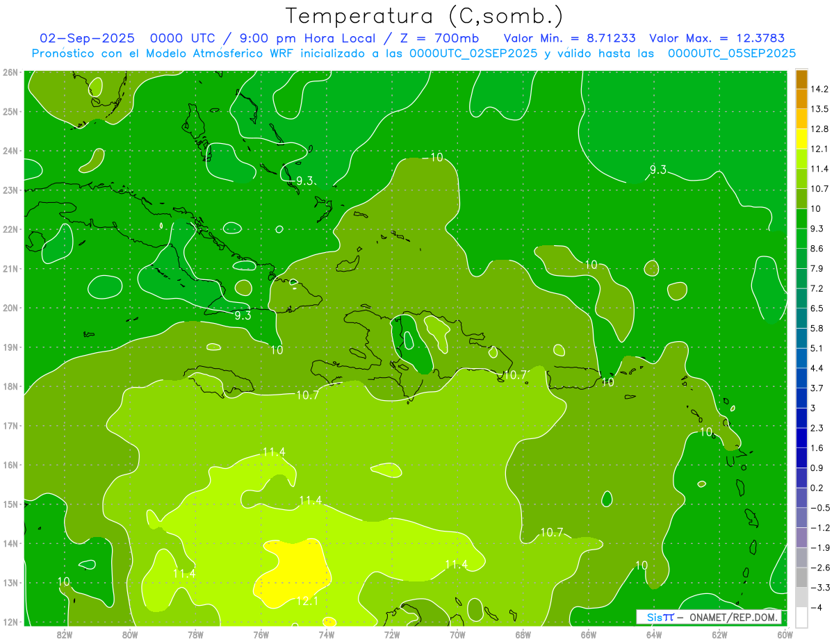Click the '-3.3' colorbar value
This screenshot has height=644, width=834.
tap(819, 588)
